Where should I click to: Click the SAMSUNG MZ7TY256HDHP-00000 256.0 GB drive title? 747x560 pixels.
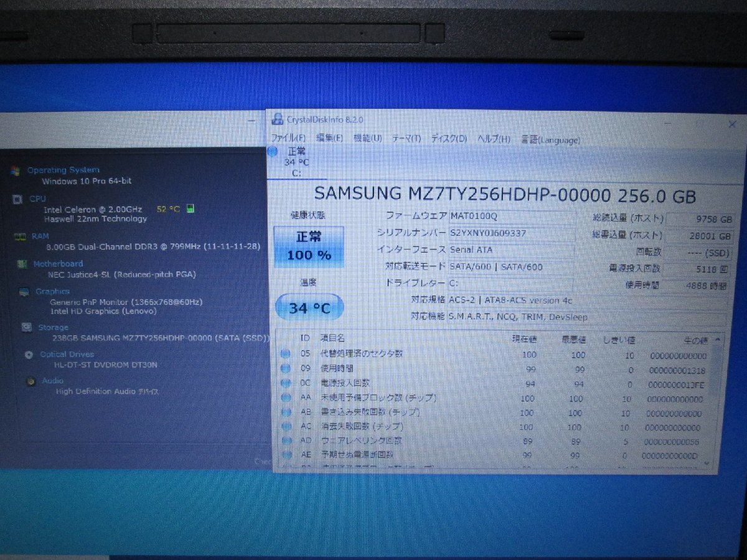click(x=505, y=195)
